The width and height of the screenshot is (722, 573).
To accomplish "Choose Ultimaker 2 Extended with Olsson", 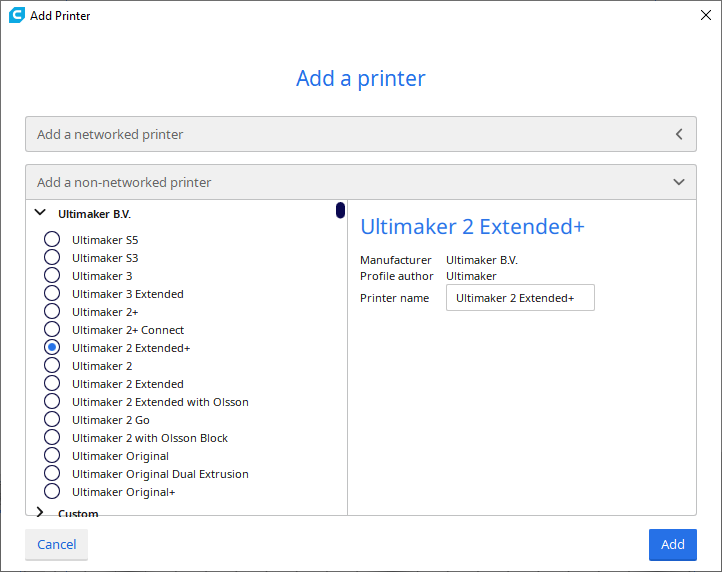I will [x=52, y=402].
